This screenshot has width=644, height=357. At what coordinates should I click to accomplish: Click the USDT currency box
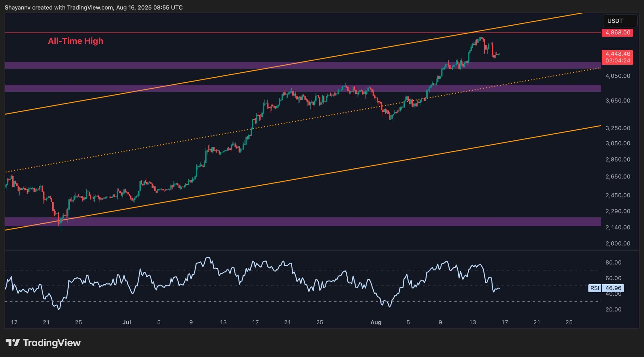click(620, 21)
